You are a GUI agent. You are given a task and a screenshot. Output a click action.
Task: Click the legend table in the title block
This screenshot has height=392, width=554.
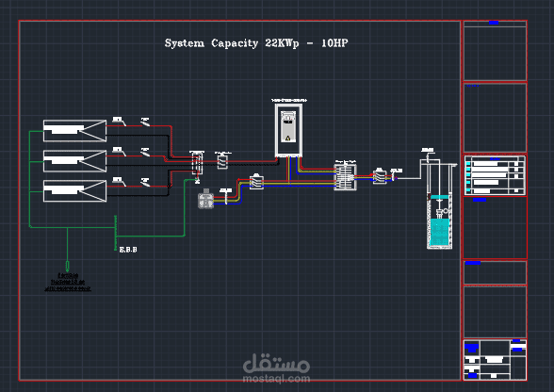click(x=495, y=175)
